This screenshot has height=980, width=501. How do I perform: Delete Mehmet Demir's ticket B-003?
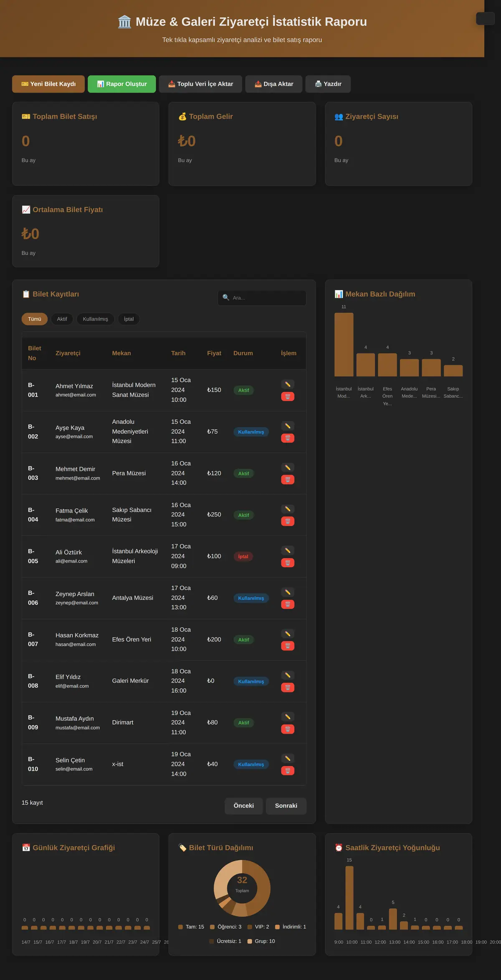288,480
